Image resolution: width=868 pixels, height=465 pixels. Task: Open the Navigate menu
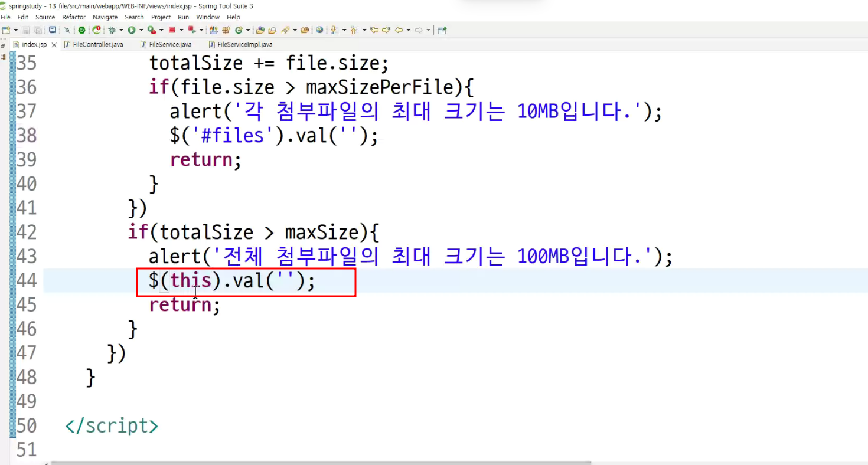click(105, 17)
